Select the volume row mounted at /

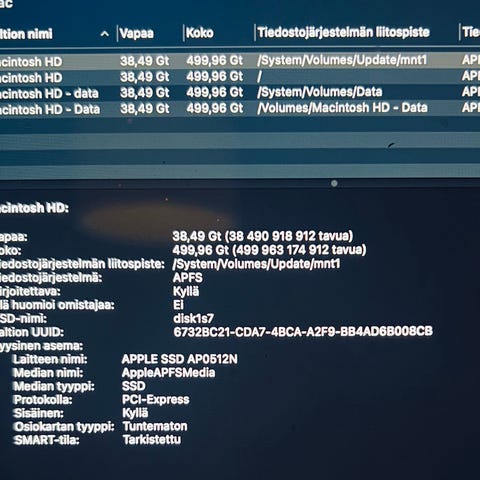tap(240, 77)
